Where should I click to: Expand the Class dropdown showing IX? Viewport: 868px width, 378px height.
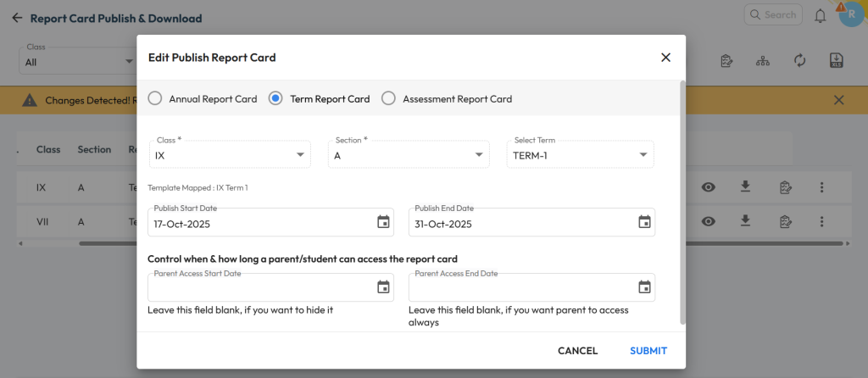pyautogui.click(x=229, y=155)
